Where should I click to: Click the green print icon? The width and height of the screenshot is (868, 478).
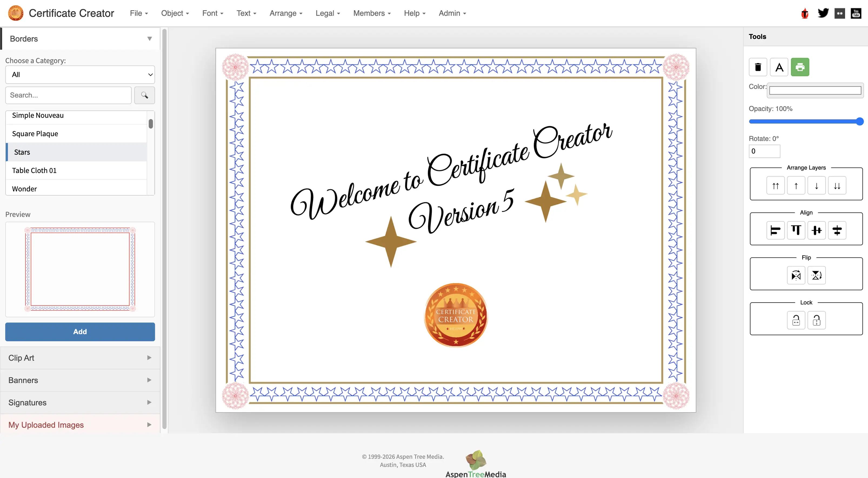(x=800, y=67)
